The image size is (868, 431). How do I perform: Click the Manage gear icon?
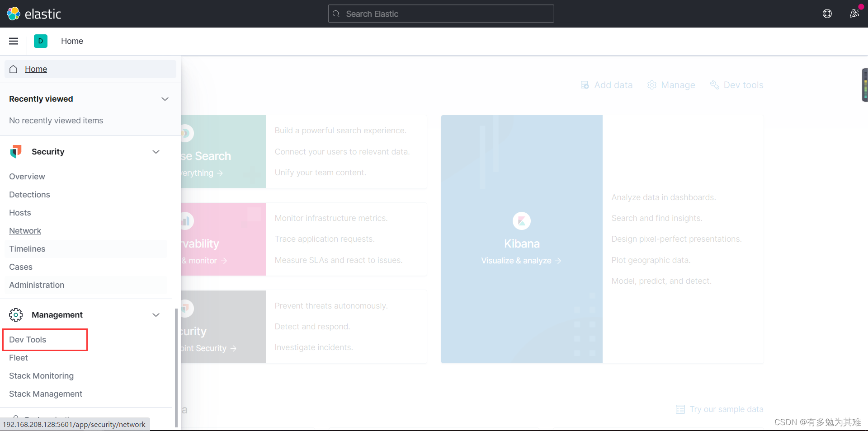(x=651, y=85)
